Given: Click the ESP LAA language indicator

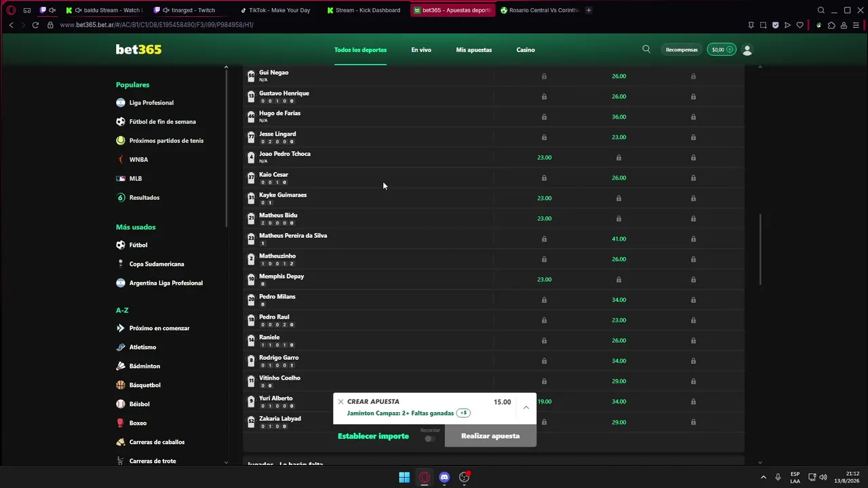Looking at the screenshot, I should [795, 477].
